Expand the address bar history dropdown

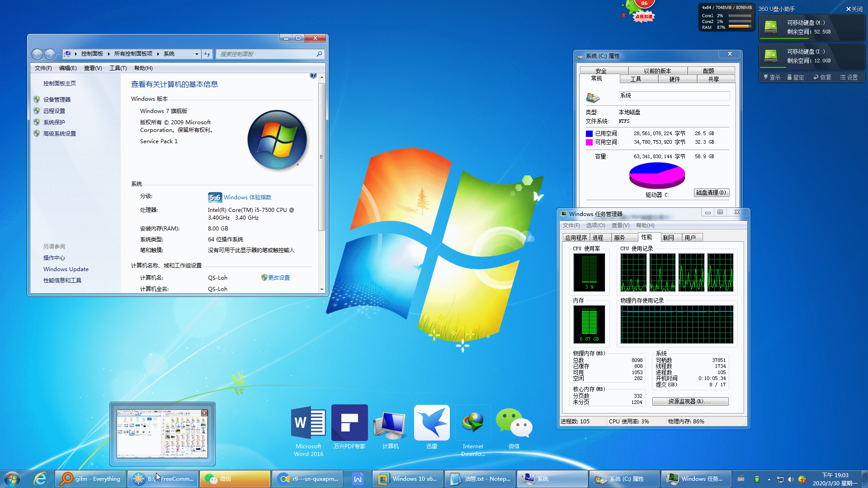point(197,54)
